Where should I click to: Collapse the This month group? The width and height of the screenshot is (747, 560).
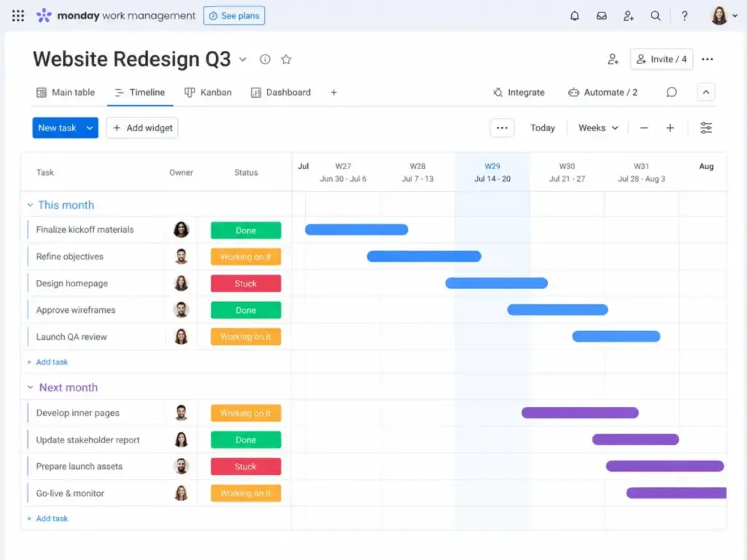point(30,205)
